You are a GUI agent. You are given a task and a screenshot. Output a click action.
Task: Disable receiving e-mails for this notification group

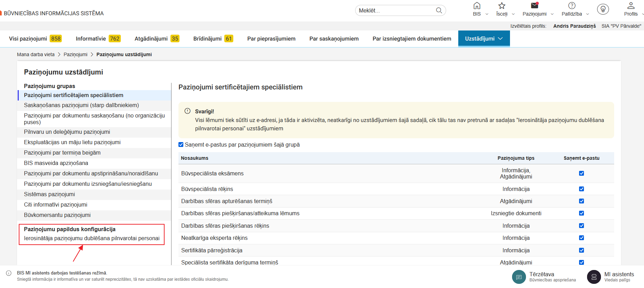(181, 145)
